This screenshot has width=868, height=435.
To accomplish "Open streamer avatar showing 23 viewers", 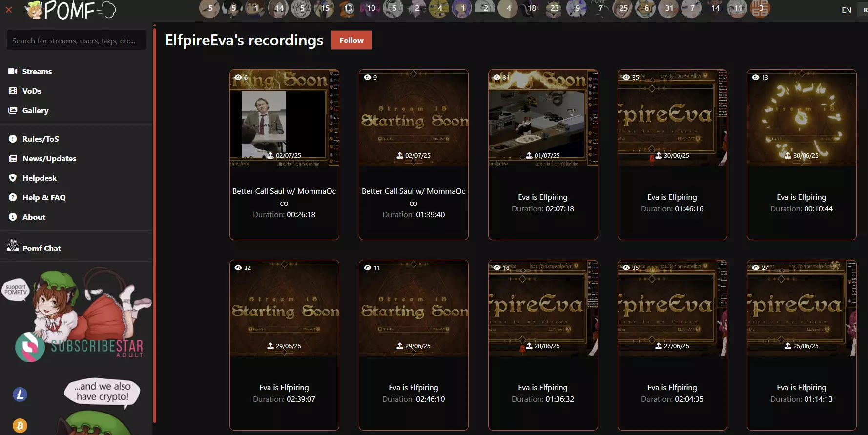I will tap(554, 8).
